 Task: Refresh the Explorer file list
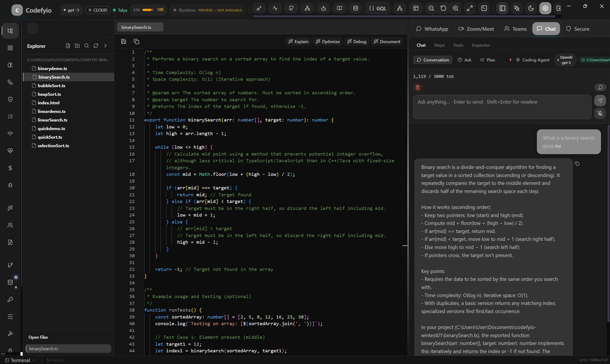[x=96, y=46]
